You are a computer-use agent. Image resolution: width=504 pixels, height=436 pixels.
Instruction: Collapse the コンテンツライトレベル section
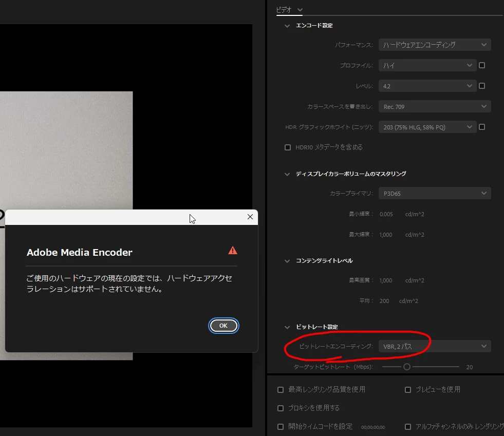[287, 261]
